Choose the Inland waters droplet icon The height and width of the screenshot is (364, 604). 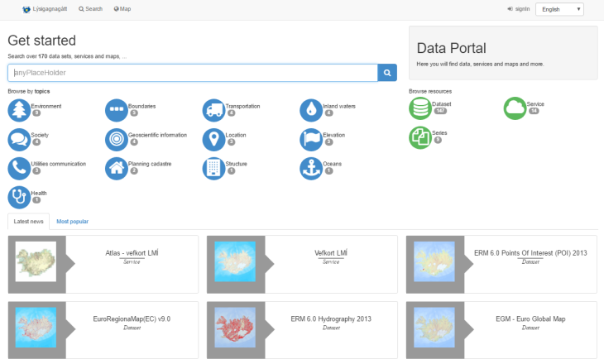311,110
